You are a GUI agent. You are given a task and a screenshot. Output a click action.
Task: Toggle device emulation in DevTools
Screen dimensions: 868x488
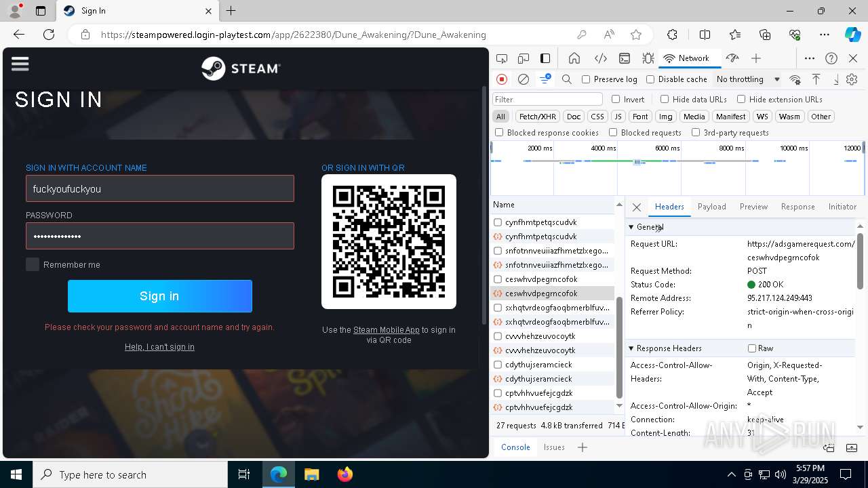524,58
